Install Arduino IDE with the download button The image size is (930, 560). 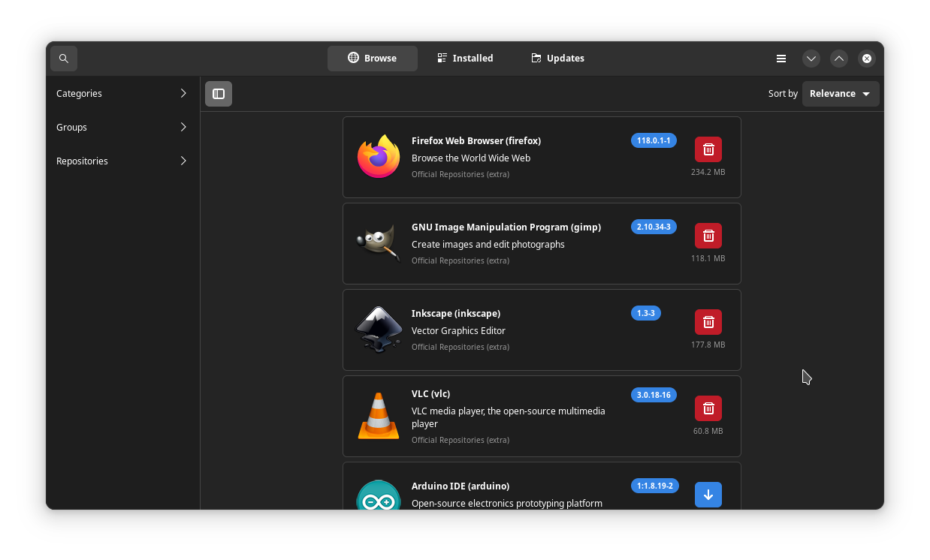[x=708, y=495]
